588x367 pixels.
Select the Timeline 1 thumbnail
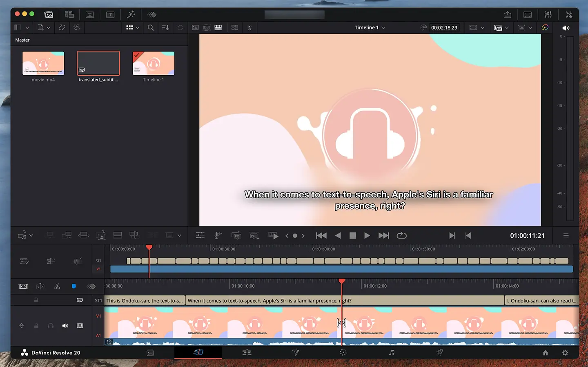pyautogui.click(x=154, y=63)
